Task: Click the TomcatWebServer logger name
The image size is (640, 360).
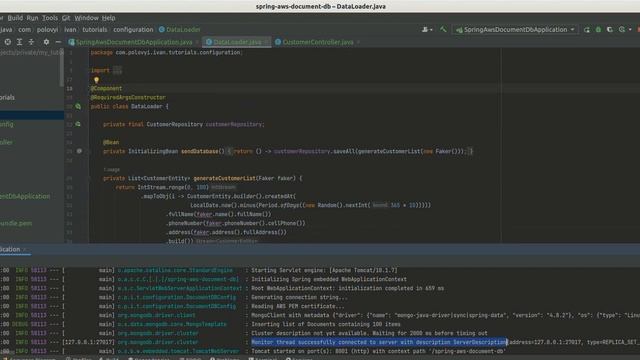Action: coord(178,351)
